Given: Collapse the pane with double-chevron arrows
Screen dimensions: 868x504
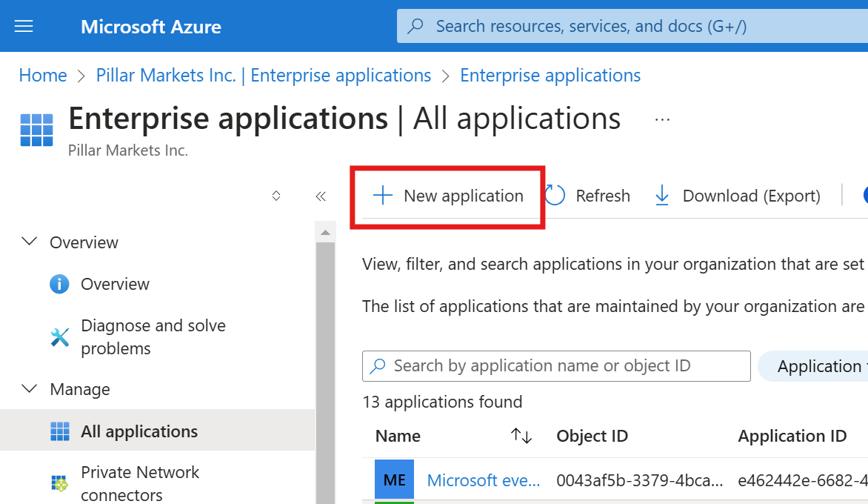Looking at the screenshot, I should pyautogui.click(x=321, y=196).
